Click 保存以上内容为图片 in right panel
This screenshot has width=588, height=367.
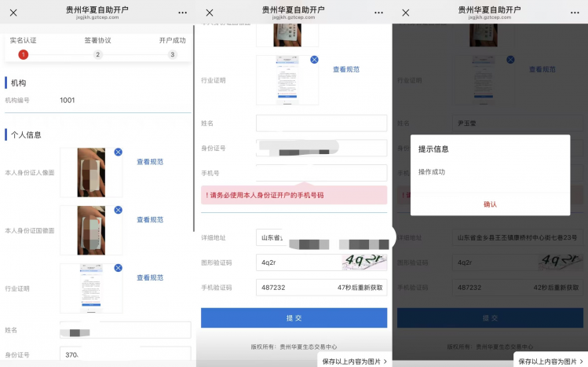pos(550,361)
